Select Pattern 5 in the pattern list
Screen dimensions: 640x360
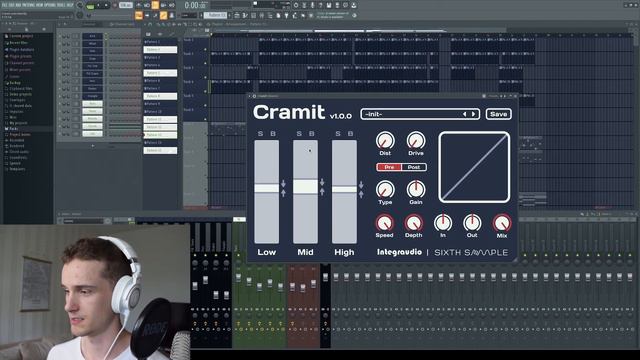coord(160,73)
